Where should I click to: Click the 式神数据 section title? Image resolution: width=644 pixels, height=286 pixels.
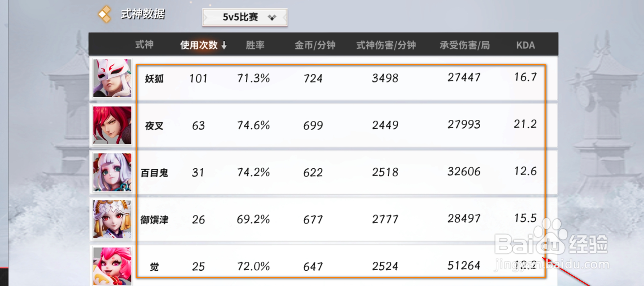click(143, 14)
